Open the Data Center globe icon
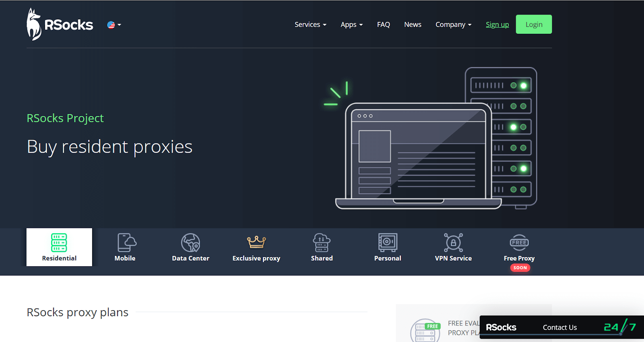The width and height of the screenshot is (644, 342). coord(190,243)
